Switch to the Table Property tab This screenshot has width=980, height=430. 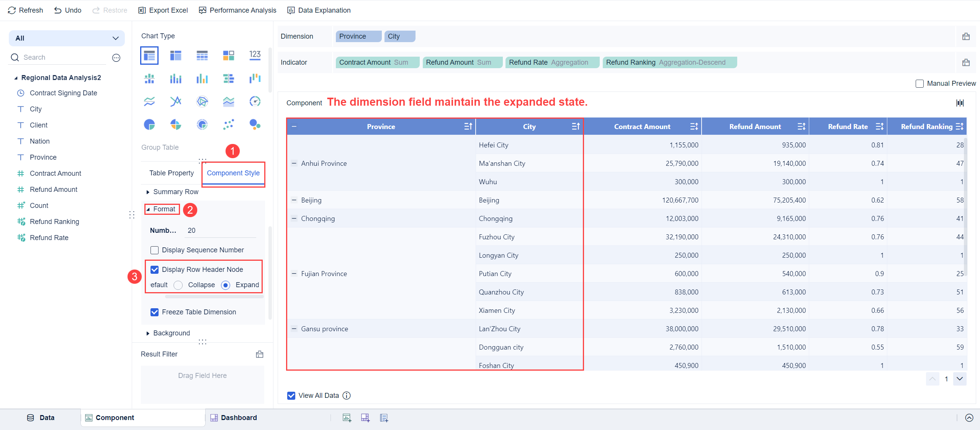(171, 173)
